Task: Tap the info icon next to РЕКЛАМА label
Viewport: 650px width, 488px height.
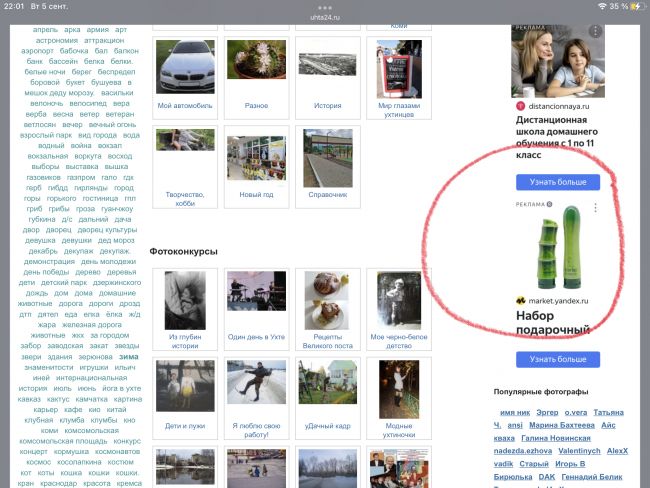Action: (549, 204)
